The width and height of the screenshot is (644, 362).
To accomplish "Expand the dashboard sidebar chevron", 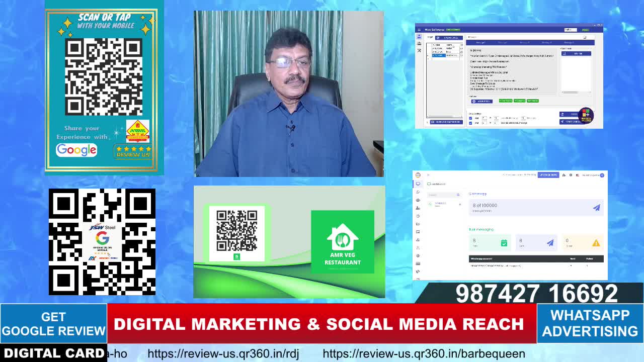I will [428, 175].
